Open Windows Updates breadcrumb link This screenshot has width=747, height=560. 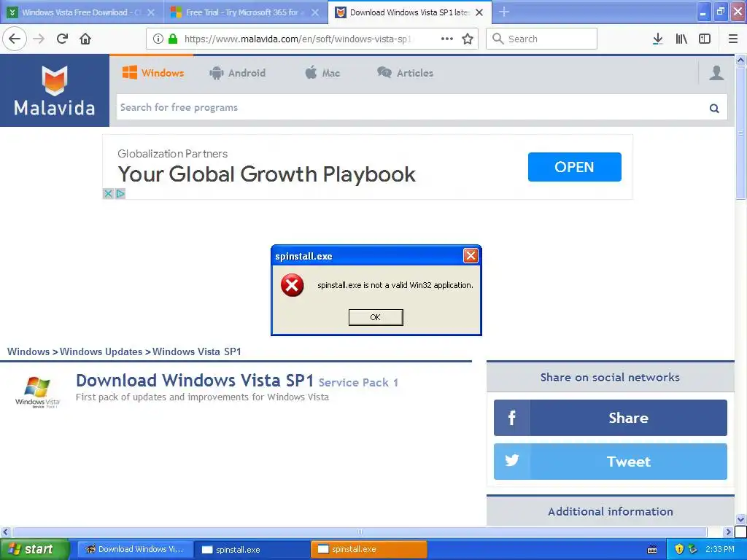(x=101, y=351)
